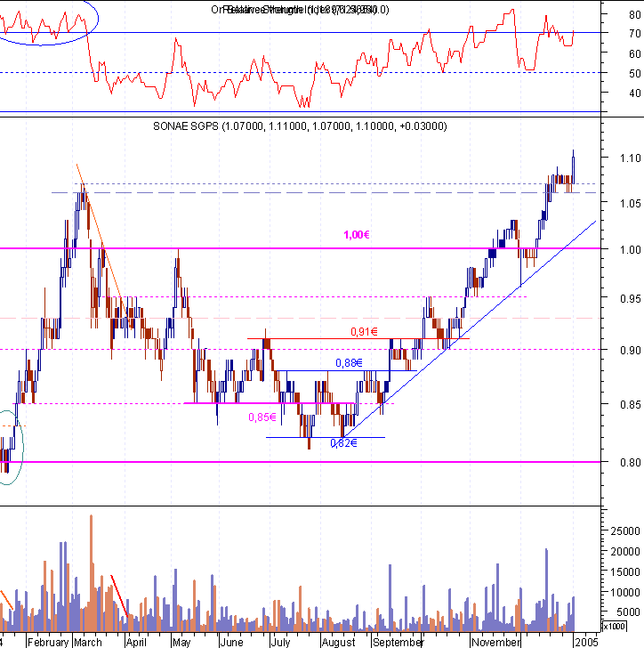The width and height of the screenshot is (644, 648).
Task: Click the SONAE SGPS price chart title
Action: 300,126
